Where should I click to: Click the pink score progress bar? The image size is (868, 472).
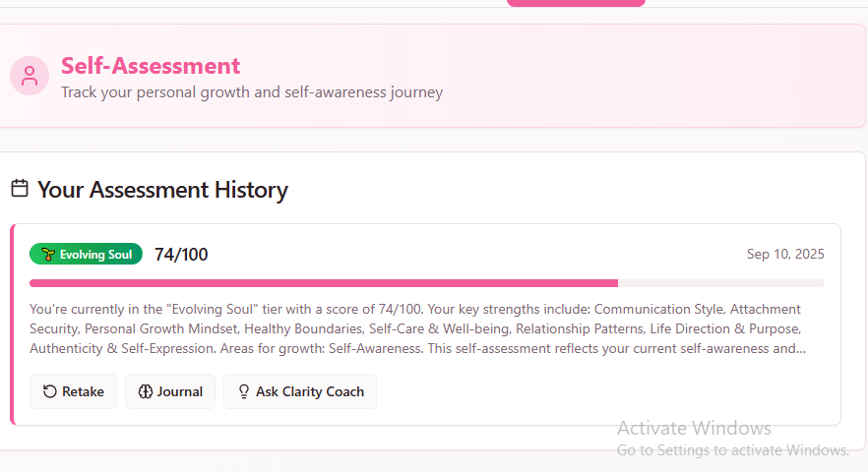point(324,283)
